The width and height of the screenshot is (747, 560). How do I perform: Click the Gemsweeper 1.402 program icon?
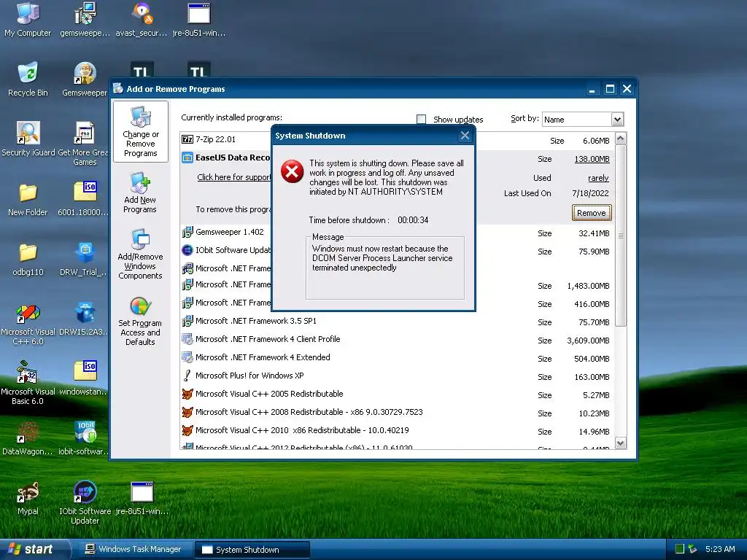187,233
